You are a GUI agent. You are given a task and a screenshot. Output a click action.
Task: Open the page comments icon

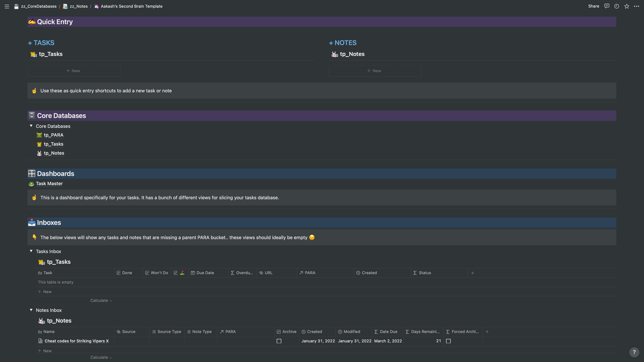coord(607,6)
